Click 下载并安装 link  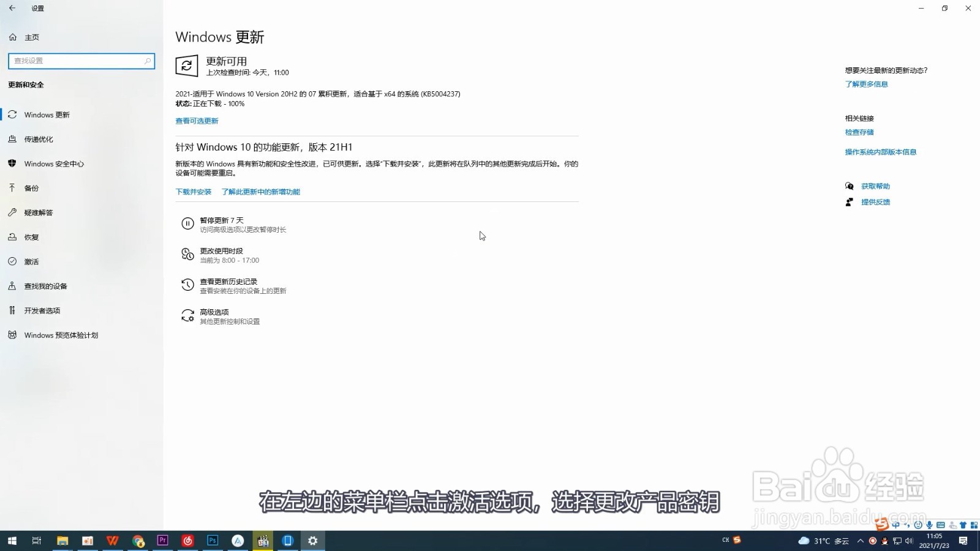coord(193,192)
